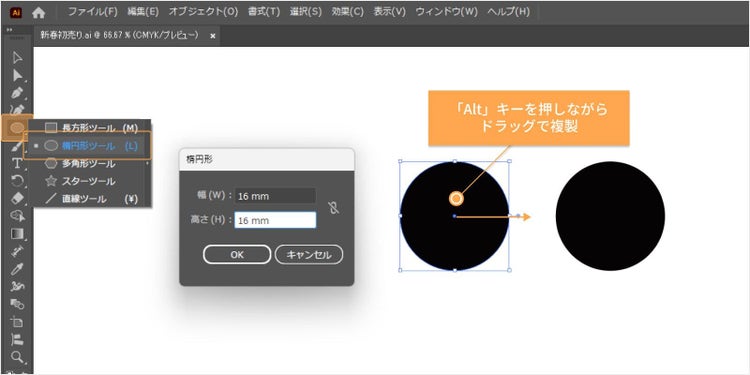Select the Rotate tool
Image resolution: width=750 pixels, height=375 pixels.
pyautogui.click(x=17, y=181)
